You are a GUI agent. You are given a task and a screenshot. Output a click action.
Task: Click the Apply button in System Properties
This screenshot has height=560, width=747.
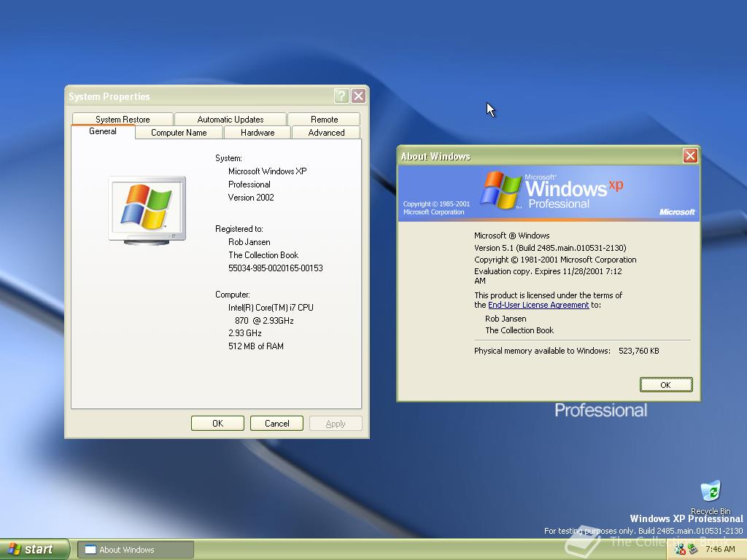336,424
